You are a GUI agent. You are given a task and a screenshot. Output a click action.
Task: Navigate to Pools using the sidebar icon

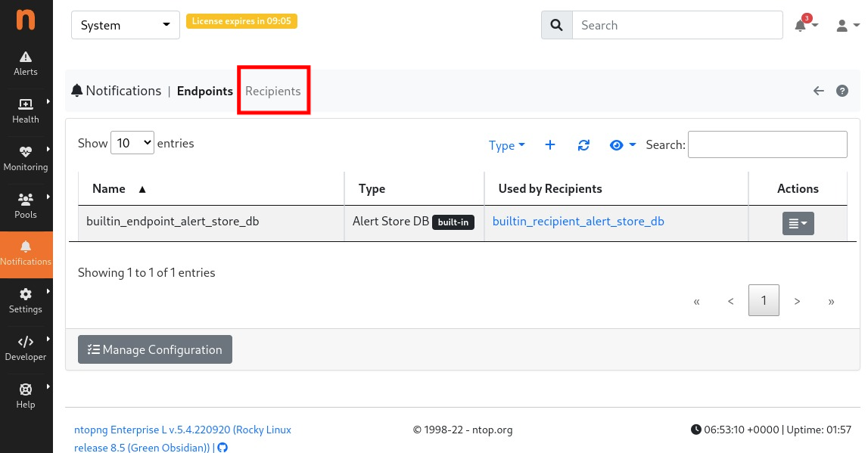25,205
